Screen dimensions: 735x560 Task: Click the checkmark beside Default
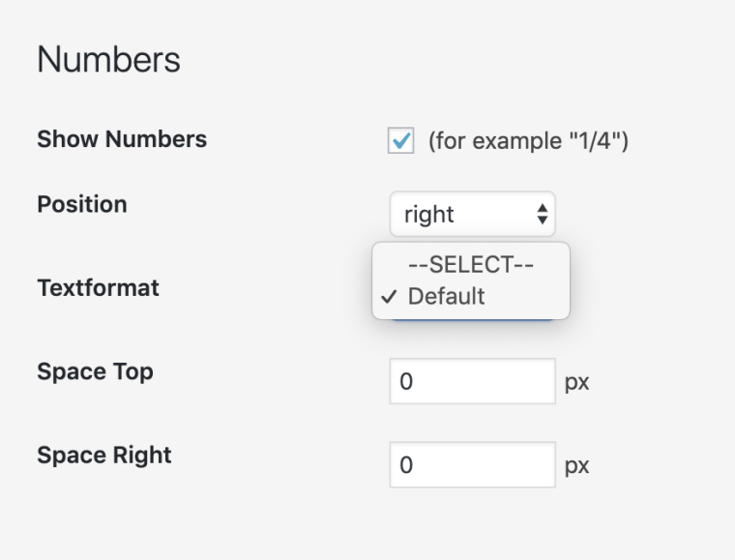tap(390, 297)
